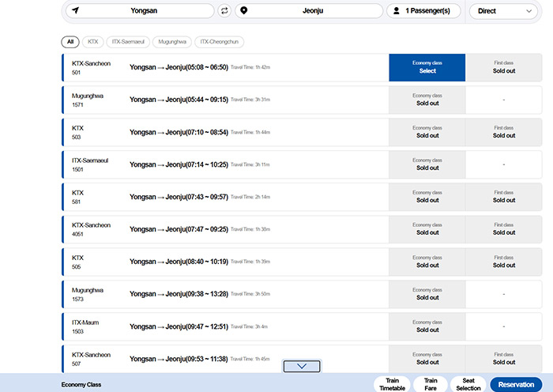Click the 'Mugunghwa 1573' train name
553x392 pixels.
[88, 294]
